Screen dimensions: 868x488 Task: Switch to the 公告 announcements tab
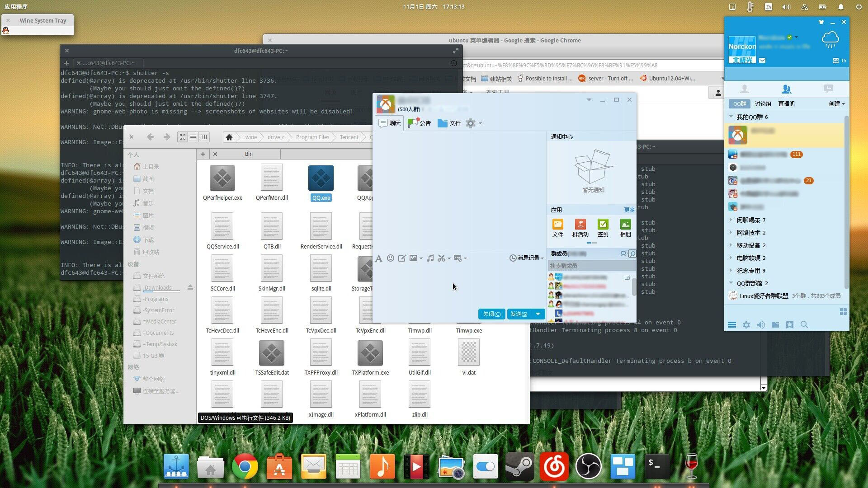tap(420, 123)
